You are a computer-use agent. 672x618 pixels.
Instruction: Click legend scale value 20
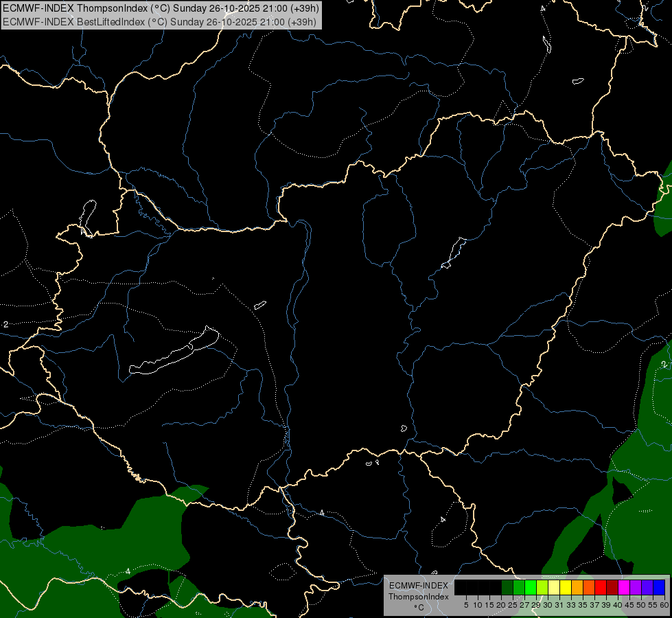[501, 605]
